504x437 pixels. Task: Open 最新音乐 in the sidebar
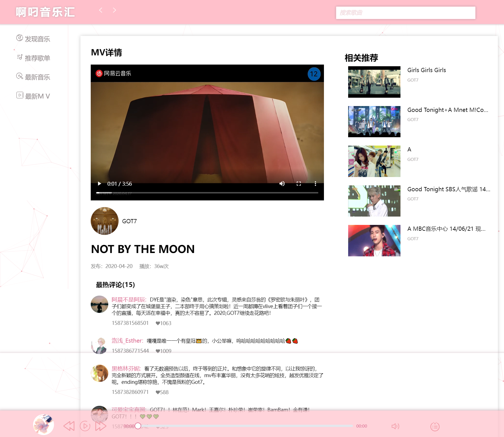tap(33, 77)
